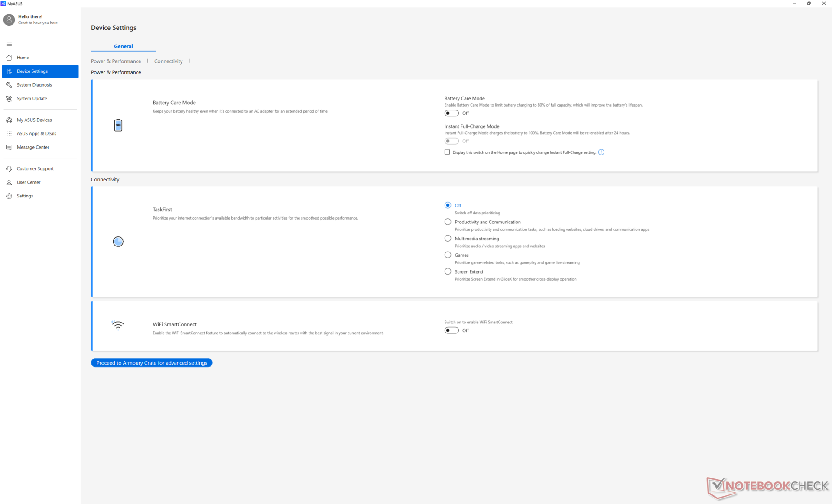Click ASUS Apps & Deals grid icon
832x504 pixels.
point(9,134)
